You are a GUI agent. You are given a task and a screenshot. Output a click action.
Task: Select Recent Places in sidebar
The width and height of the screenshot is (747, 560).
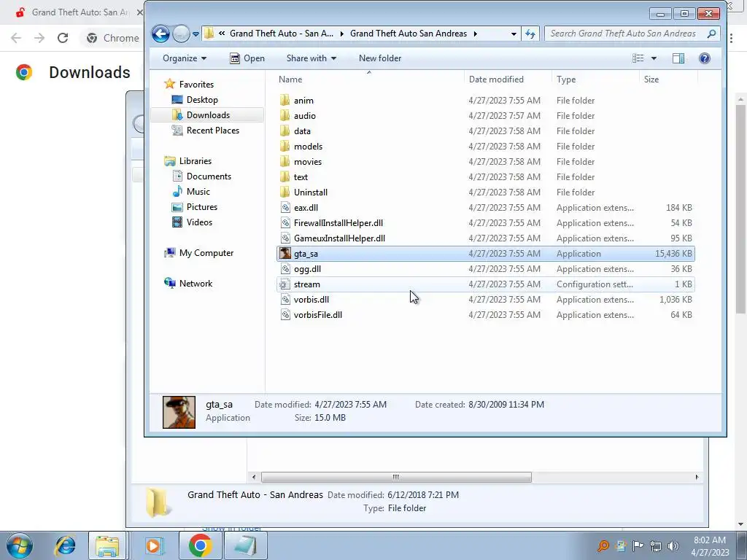(212, 130)
